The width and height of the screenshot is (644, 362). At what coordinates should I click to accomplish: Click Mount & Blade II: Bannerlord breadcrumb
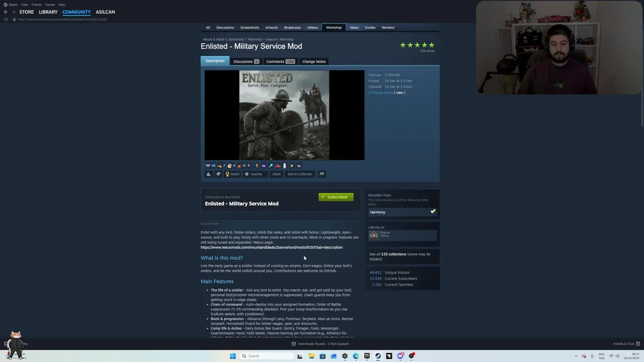tap(223, 39)
